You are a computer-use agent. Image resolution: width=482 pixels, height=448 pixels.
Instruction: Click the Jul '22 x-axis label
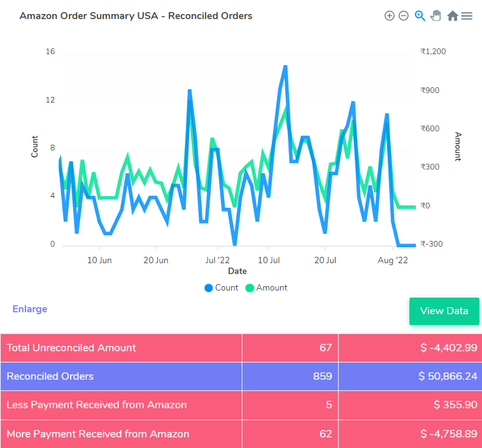tap(218, 260)
